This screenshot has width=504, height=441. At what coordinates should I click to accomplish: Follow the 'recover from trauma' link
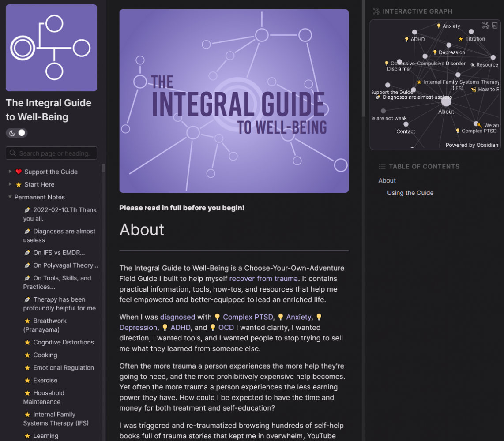263,279
